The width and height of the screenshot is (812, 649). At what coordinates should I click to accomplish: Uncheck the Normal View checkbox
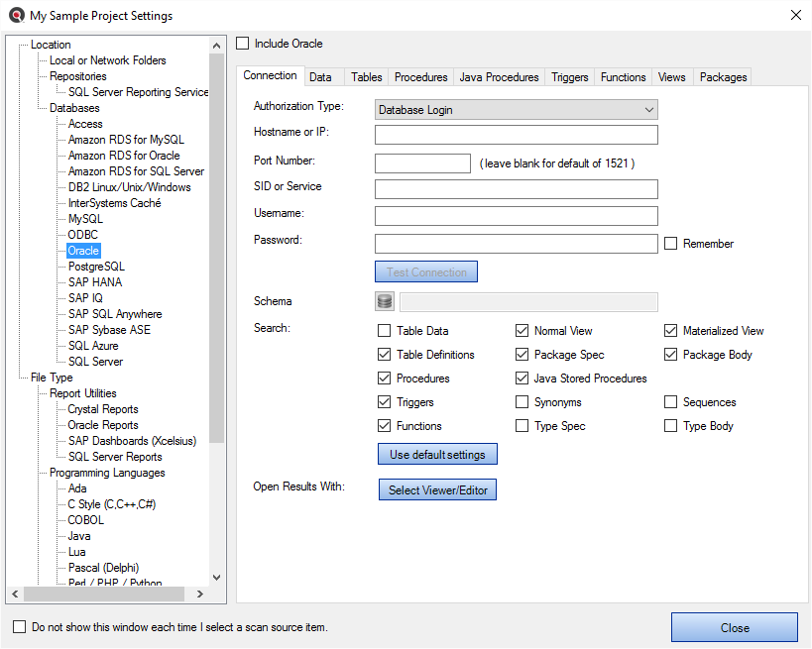tap(522, 331)
